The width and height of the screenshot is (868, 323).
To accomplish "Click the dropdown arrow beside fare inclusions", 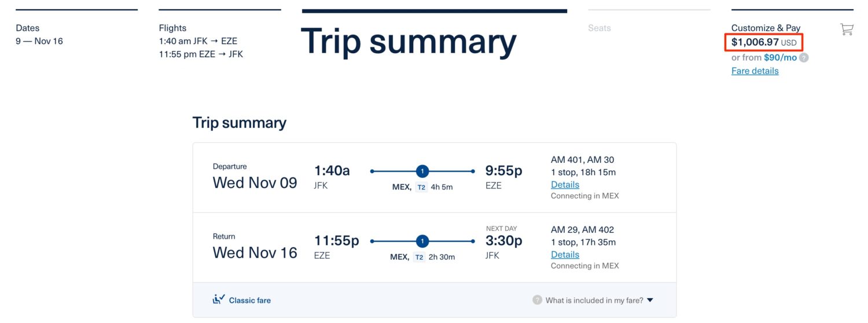I will 650,300.
